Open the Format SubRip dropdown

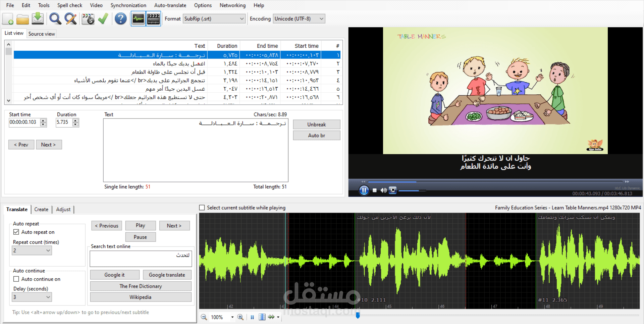(x=214, y=19)
